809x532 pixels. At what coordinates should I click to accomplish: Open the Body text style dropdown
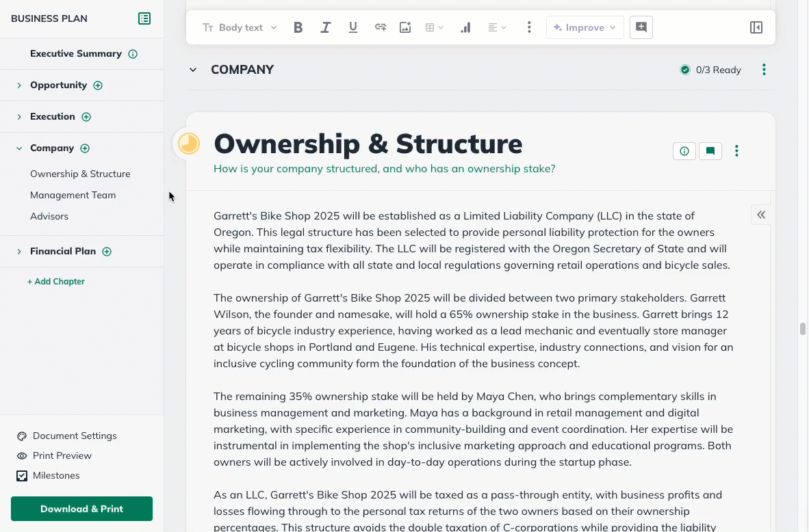click(240, 27)
